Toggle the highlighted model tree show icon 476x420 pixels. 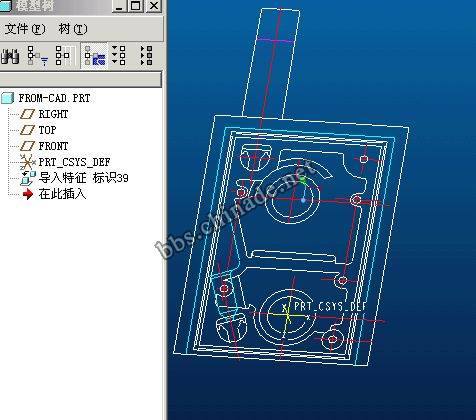tap(95, 56)
